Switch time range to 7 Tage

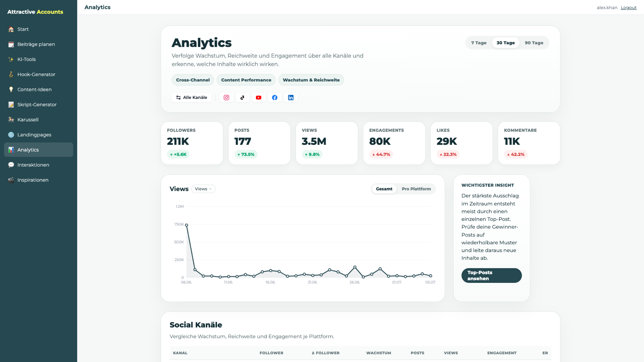[x=479, y=43]
